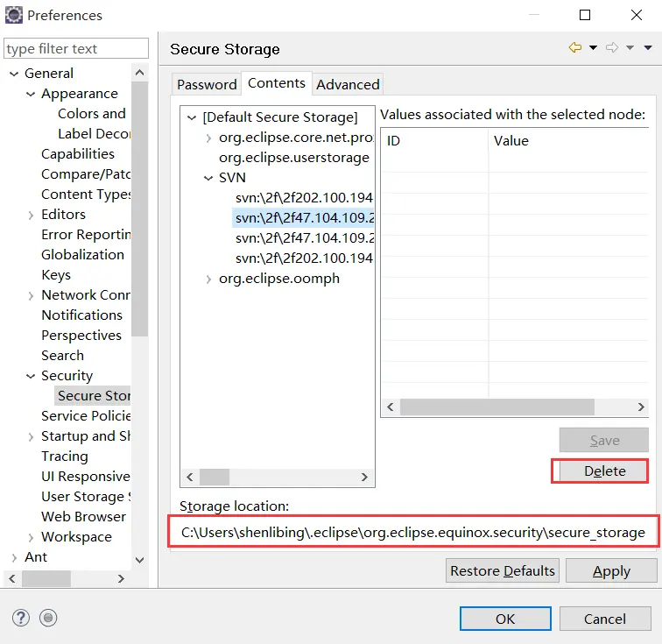The width and height of the screenshot is (662, 644).
Task: Click the oomph preference recorder icon
Action: pyautogui.click(x=48, y=619)
